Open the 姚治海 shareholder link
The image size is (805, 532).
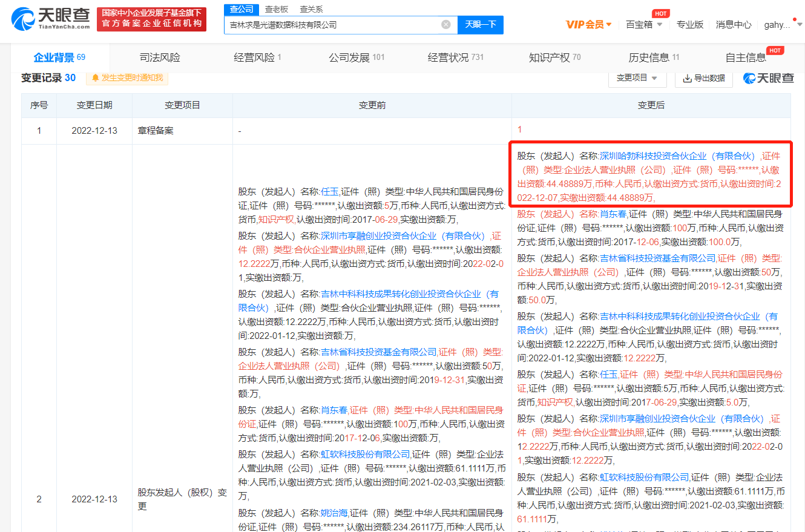pos(335,513)
